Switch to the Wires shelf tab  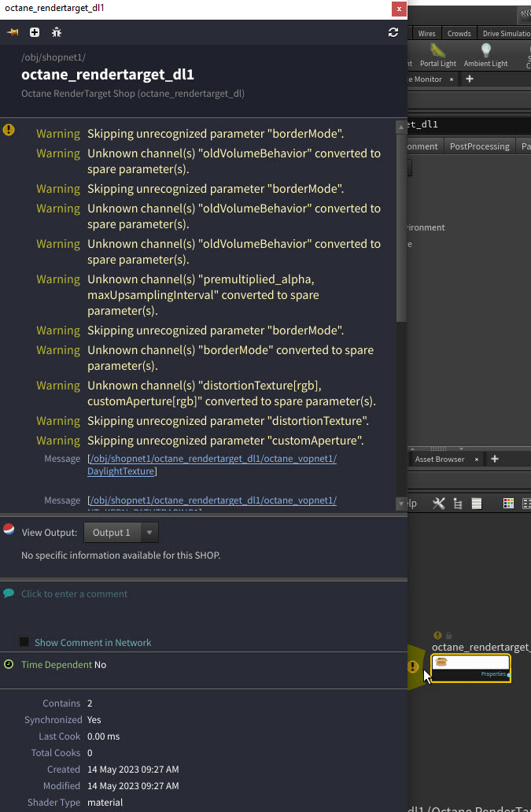426,33
